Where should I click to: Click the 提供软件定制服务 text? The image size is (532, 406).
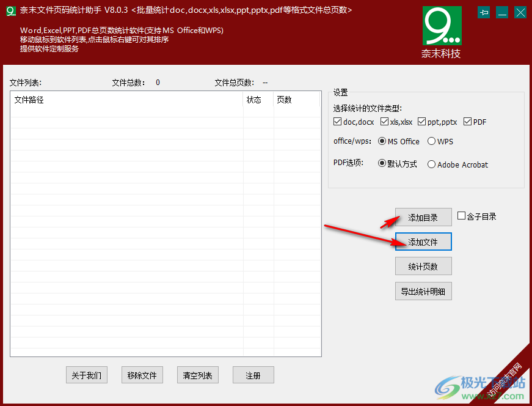coord(49,48)
